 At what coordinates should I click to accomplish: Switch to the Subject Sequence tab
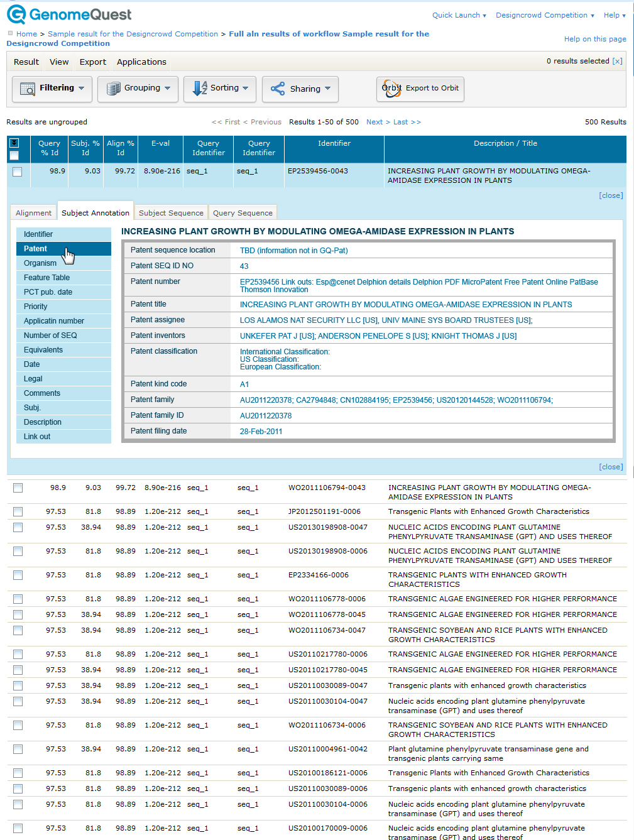pyautogui.click(x=171, y=213)
